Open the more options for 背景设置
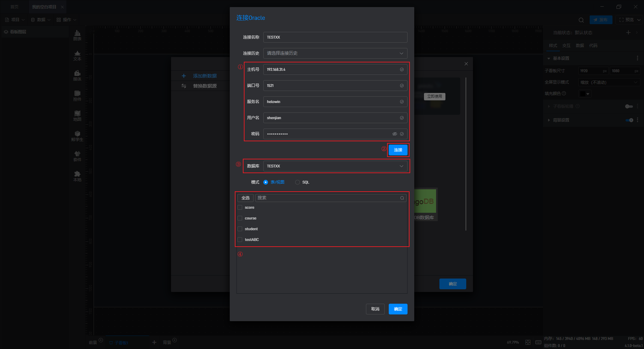 pyautogui.click(x=637, y=120)
